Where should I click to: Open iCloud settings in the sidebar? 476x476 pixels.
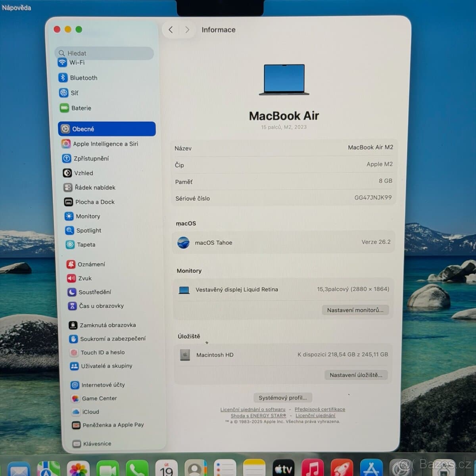point(85,412)
